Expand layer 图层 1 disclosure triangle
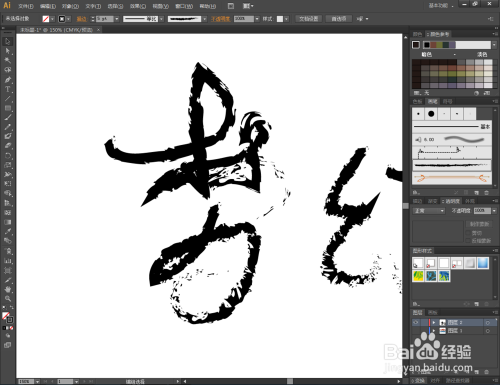 click(x=434, y=331)
